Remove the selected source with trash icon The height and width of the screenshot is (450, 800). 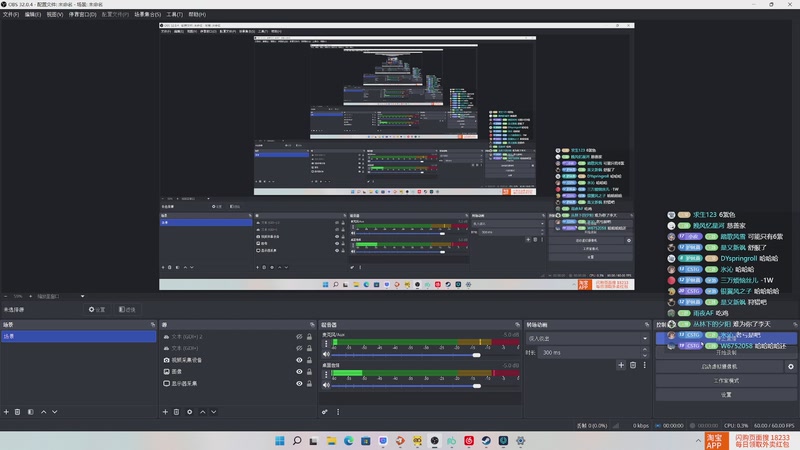click(177, 412)
